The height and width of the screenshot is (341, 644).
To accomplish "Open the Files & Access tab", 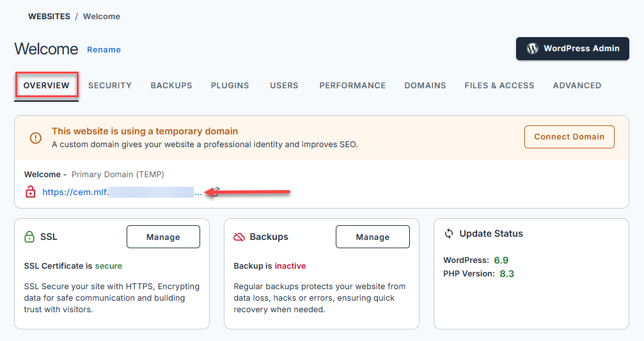I will tap(499, 85).
